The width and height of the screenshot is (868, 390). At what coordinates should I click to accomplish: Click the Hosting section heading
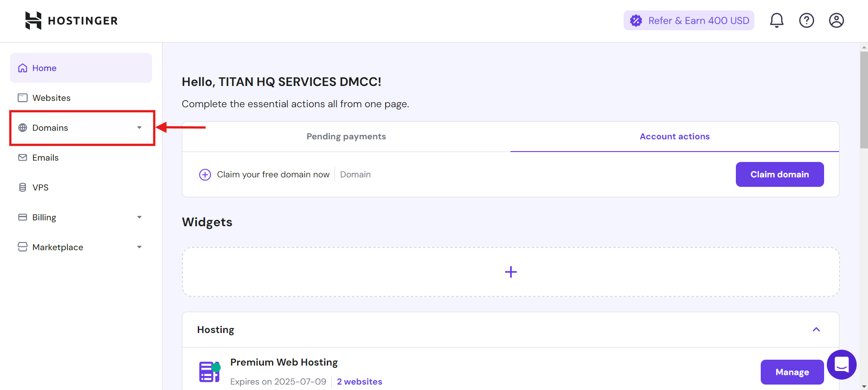tap(216, 330)
